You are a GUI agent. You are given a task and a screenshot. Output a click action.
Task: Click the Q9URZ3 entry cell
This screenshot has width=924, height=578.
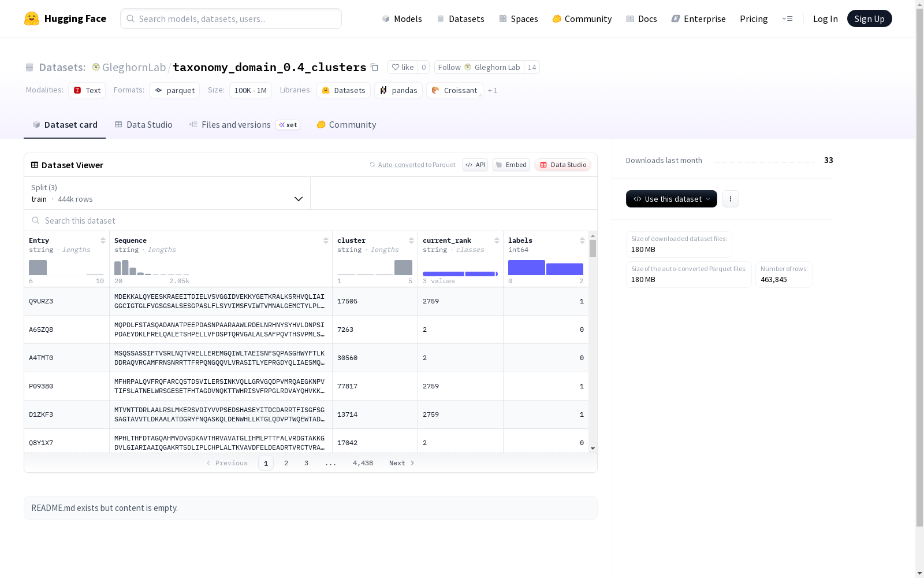point(67,301)
